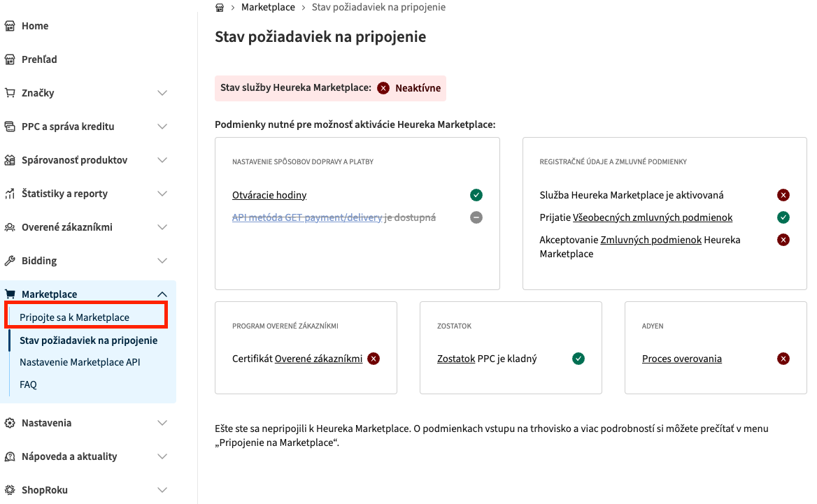817x504 pixels.
Task: Open Nastavenie Marketplace API
Action: point(80,362)
